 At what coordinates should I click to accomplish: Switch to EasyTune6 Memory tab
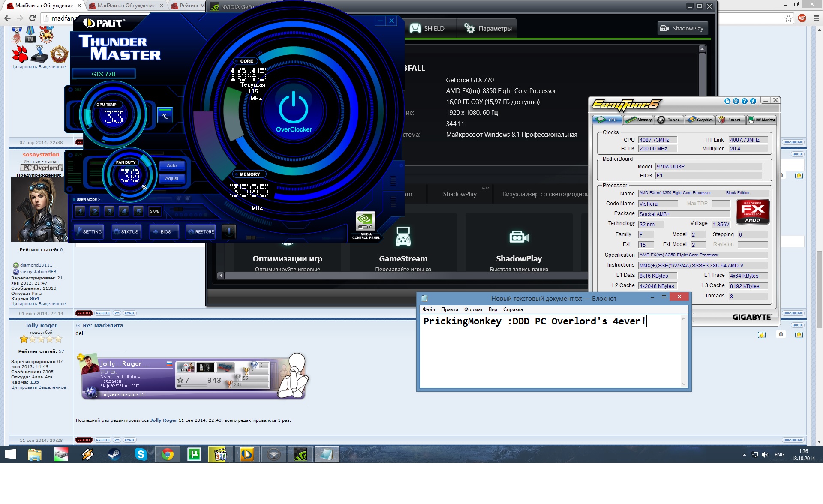tap(639, 120)
